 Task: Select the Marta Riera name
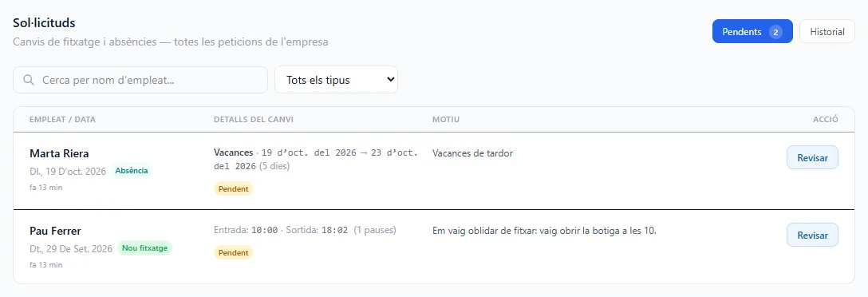click(59, 153)
